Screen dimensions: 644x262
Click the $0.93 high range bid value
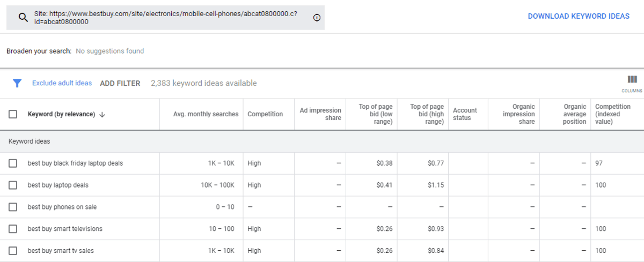pos(436,229)
